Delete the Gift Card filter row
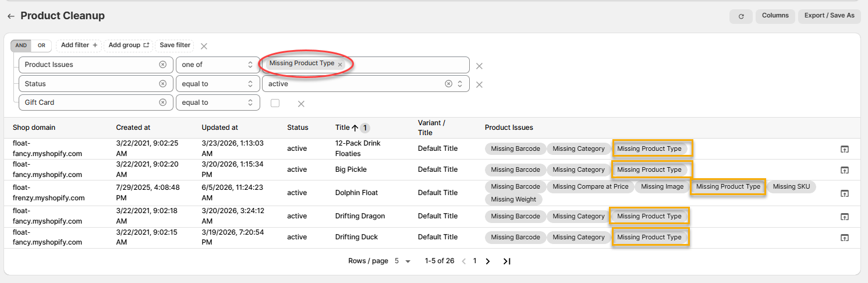Image resolution: width=868 pixels, height=283 pixels. coord(301,104)
